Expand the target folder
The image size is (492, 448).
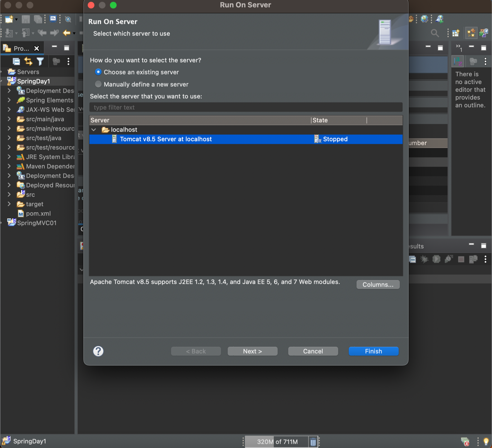(9, 204)
